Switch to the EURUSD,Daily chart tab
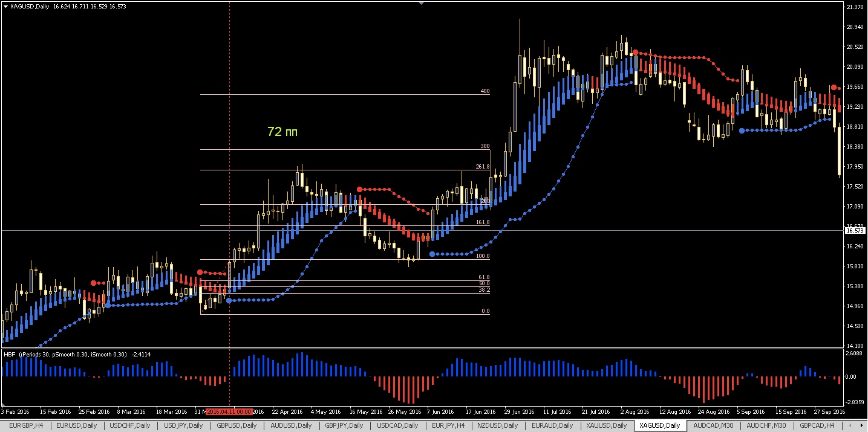868x432 pixels. tap(76, 426)
